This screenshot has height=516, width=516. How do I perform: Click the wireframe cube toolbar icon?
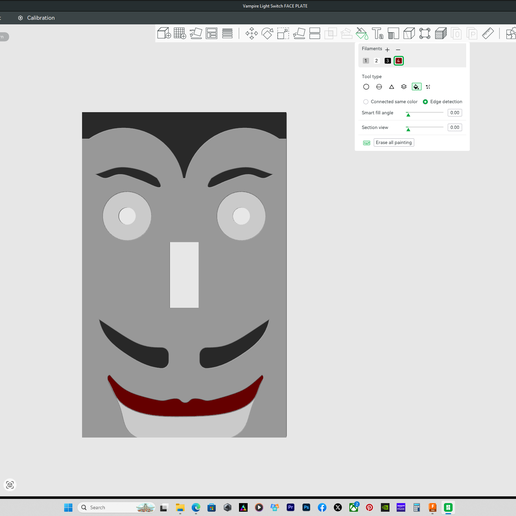pos(409,33)
